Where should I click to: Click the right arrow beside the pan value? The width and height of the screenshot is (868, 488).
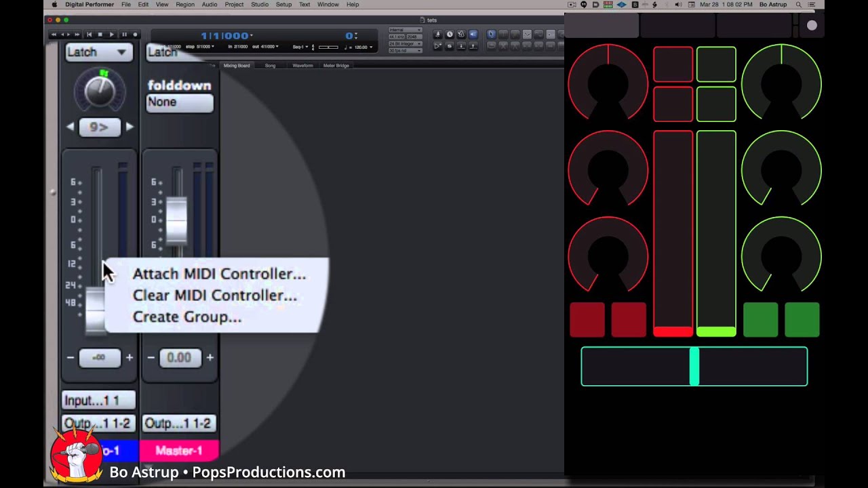click(x=130, y=127)
